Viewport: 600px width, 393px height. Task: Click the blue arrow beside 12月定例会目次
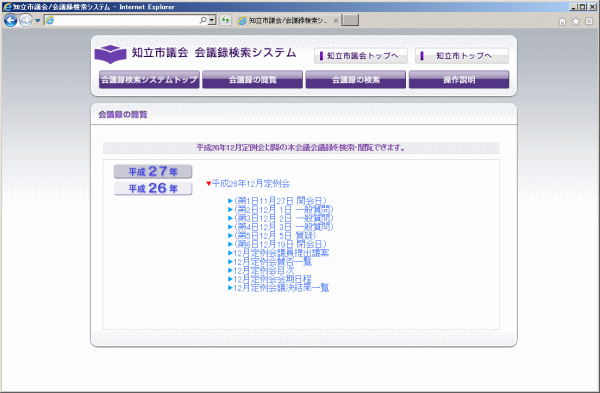coord(230,271)
